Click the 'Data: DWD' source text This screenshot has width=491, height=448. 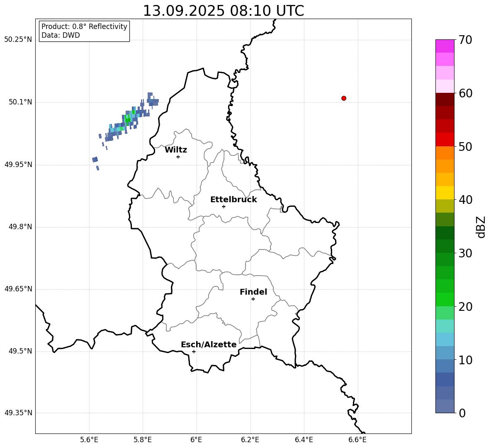tap(61, 35)
